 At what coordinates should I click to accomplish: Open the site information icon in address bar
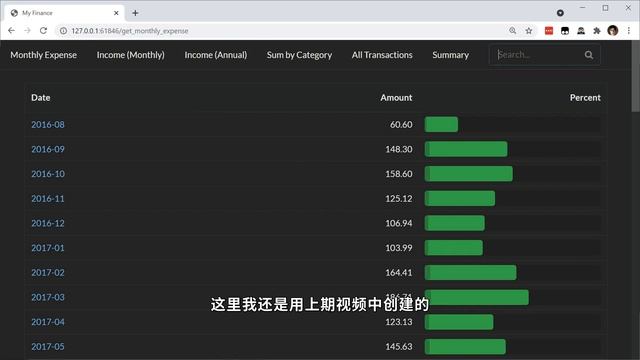tap(63, 31)
